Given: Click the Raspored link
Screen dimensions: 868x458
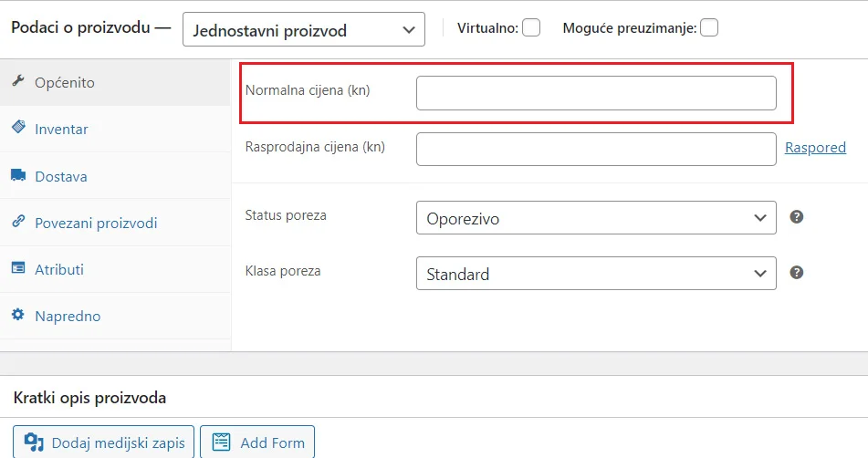Looking at the screenshot, I should (815, 148).
